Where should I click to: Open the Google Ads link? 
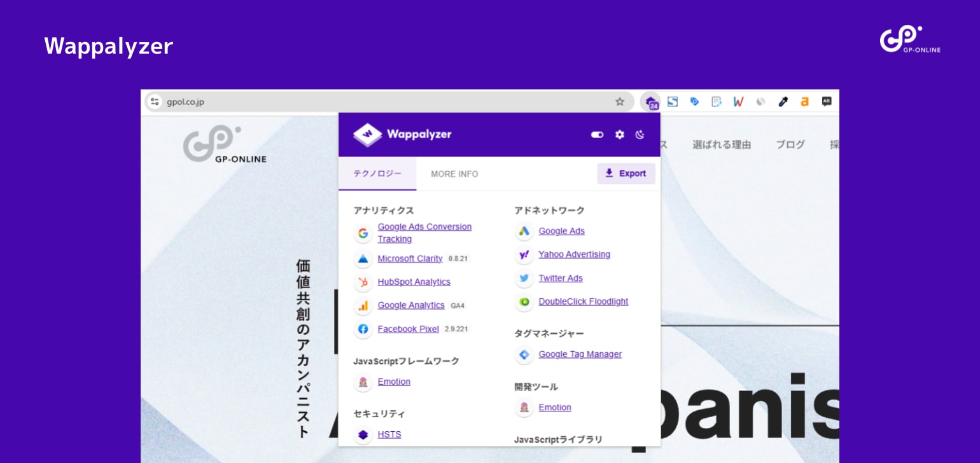(x=561, y=231)
